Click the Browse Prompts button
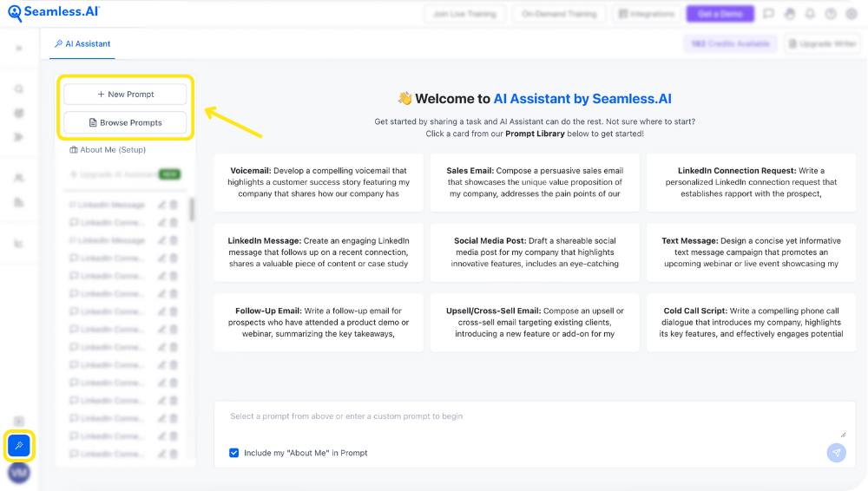The height and width of the screenshot is (491, 868). point(125,123)
